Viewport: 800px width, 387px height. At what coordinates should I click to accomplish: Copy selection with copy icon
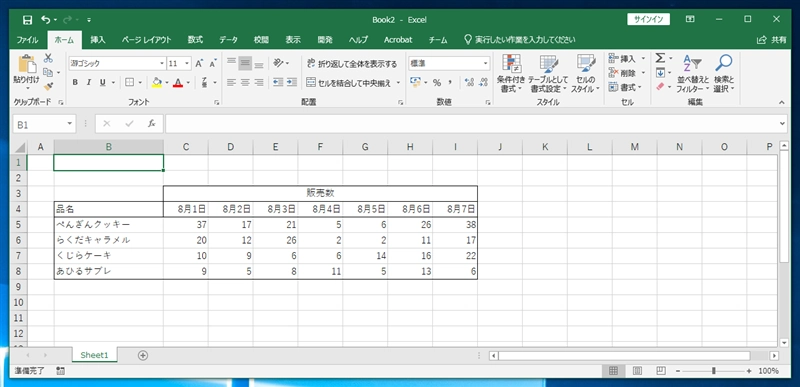tap(48, 72)
